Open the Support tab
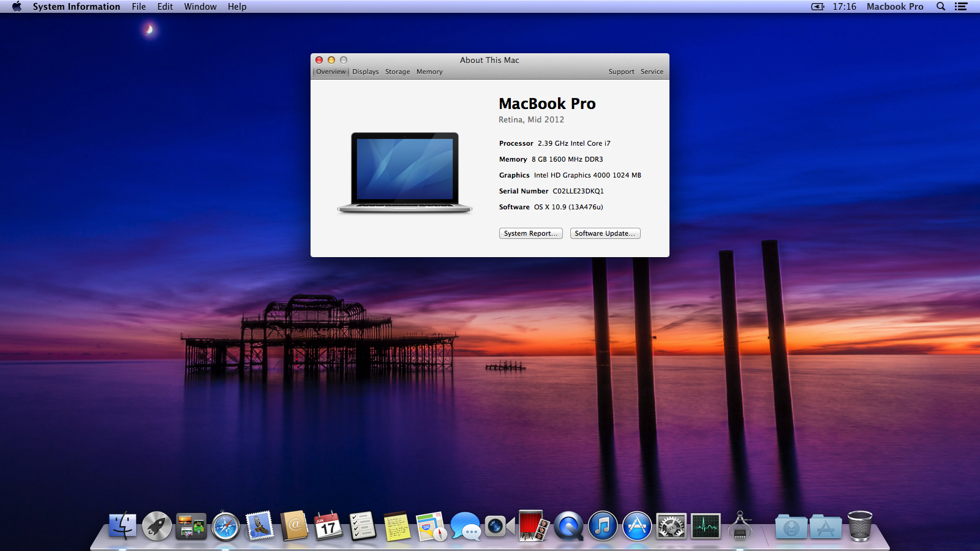 tap(621, 72)
